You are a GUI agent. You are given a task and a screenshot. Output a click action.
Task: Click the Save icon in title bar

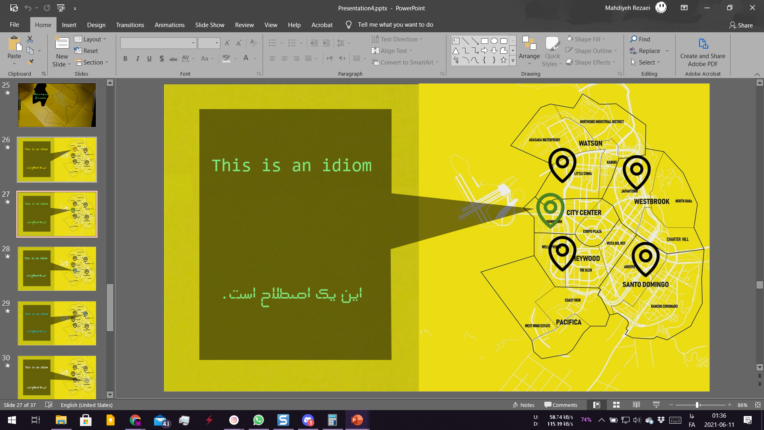point(14,8)
